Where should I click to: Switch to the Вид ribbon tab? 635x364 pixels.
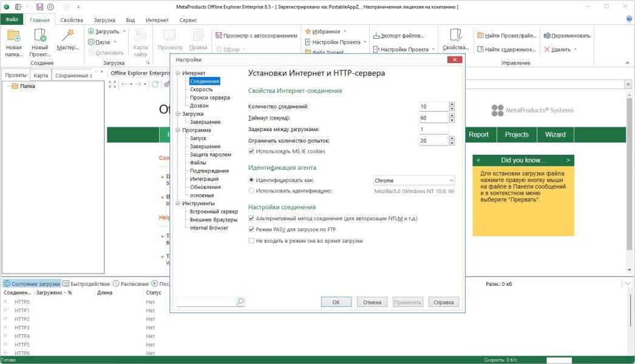coord(131,20)
